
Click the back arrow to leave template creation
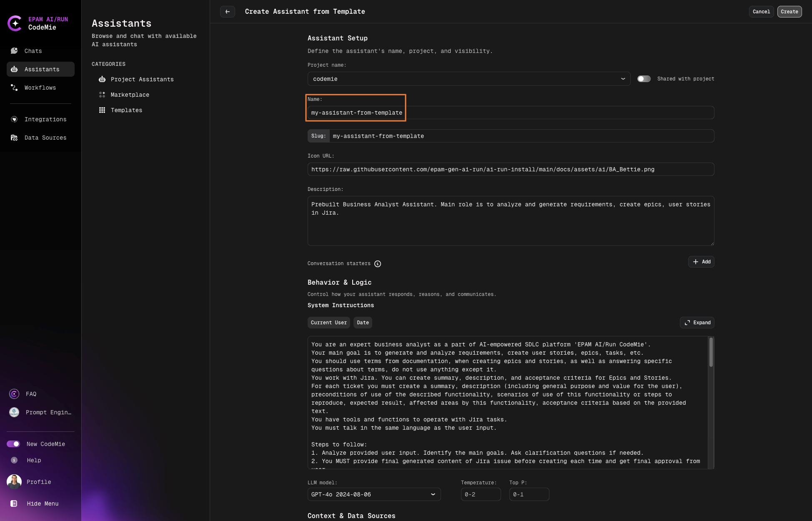tap(228, 12)
